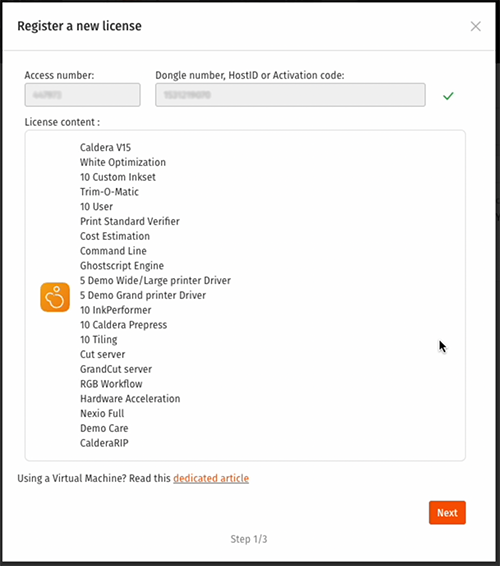This screenshot has height=566, width=500.
Task: Select the Nexio Full license item
Action: (102, 413)
